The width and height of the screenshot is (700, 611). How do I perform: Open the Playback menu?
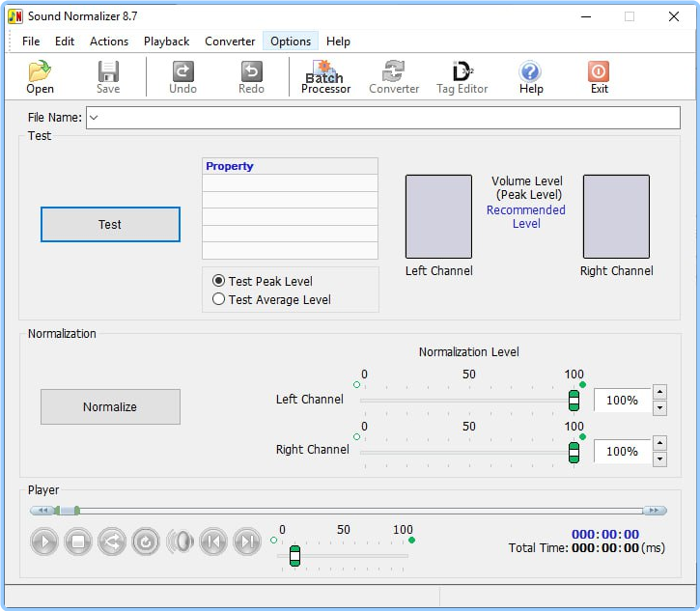click(166, 42)
